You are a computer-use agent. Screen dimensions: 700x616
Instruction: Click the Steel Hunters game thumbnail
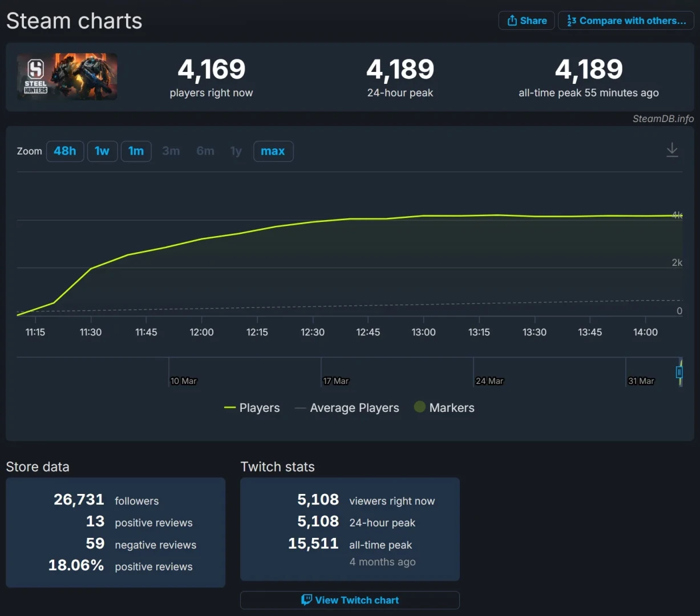(x=67, y=77)
